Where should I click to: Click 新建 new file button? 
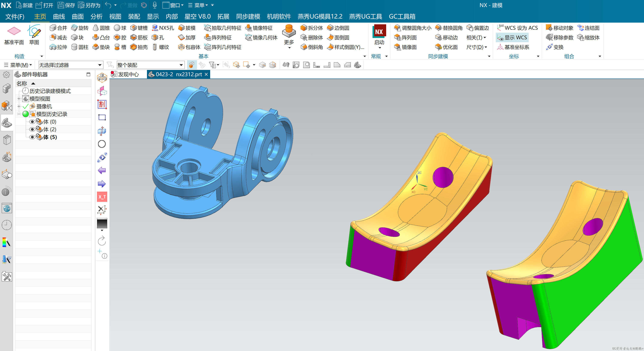(24, 5)
